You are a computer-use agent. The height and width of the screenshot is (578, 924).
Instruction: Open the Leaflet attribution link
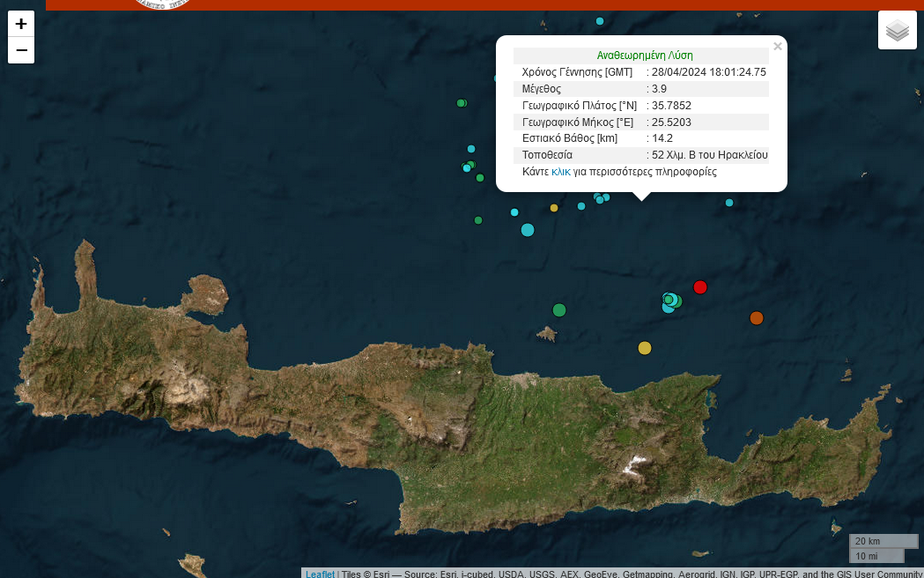tap(320, 574)
